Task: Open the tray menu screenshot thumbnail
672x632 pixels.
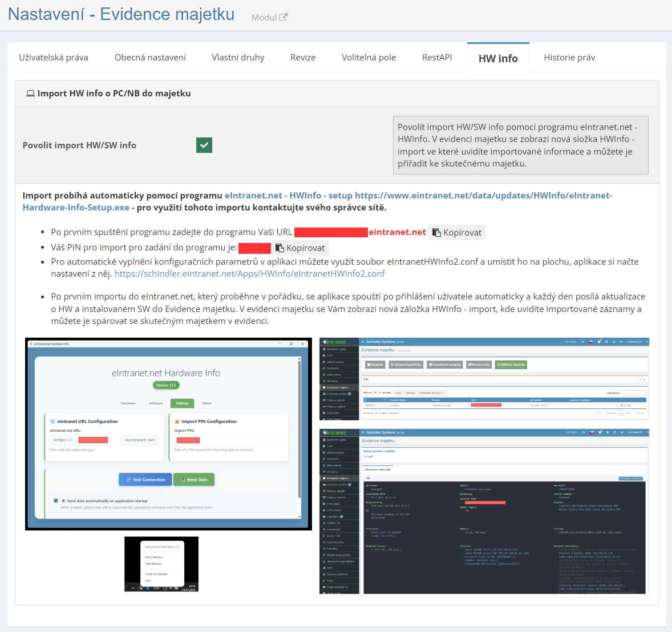Action: [161, 564]
